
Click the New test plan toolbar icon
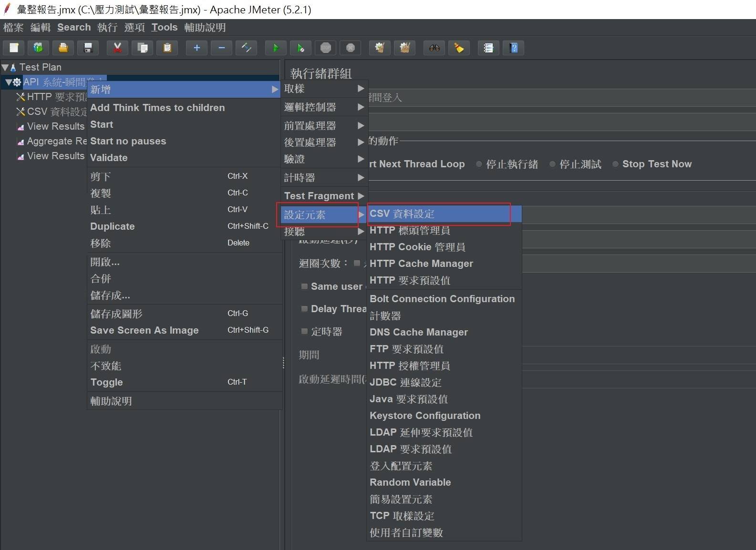point(14,48)
